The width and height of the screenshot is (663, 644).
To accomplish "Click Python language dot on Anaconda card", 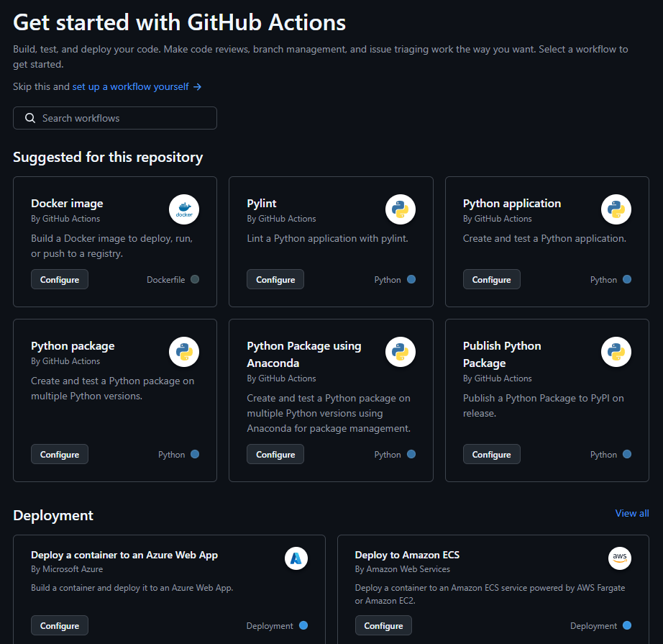I will (x=411, y=454).
